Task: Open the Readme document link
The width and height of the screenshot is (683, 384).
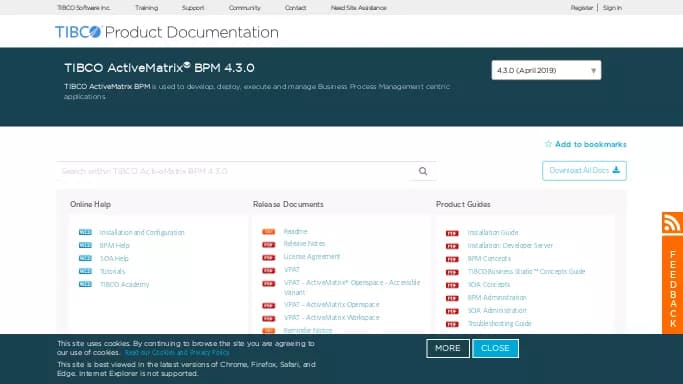Action: coord(295,232)
